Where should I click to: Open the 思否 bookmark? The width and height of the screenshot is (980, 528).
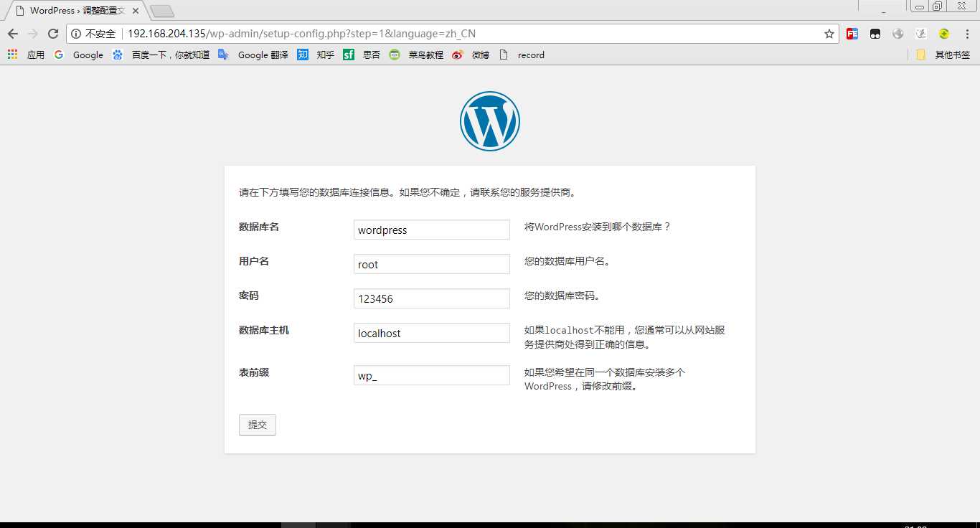pos(362,55)
